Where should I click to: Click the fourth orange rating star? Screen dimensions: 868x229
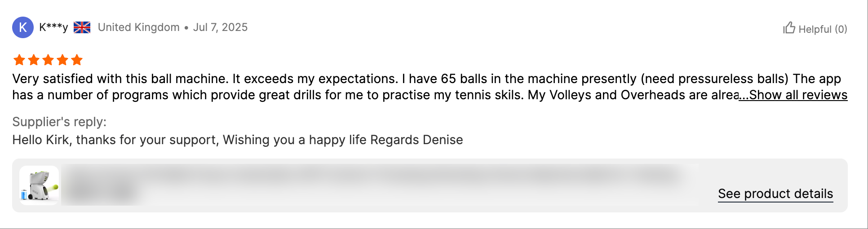[x=62, y=60]
